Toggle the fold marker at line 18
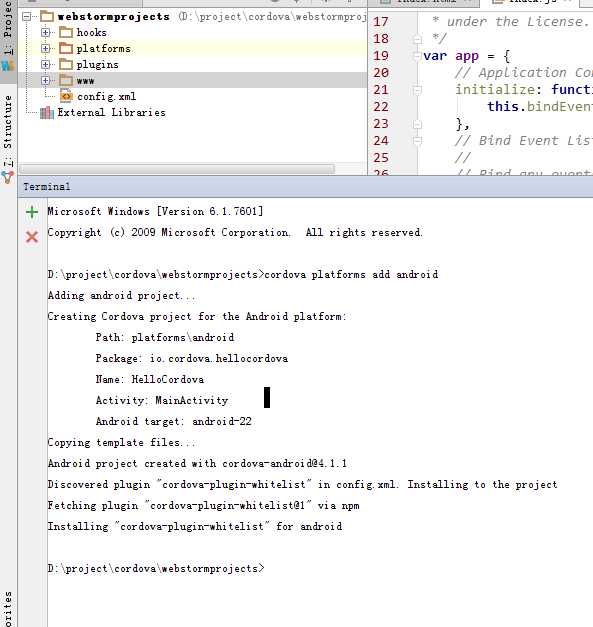 point(417,39)
